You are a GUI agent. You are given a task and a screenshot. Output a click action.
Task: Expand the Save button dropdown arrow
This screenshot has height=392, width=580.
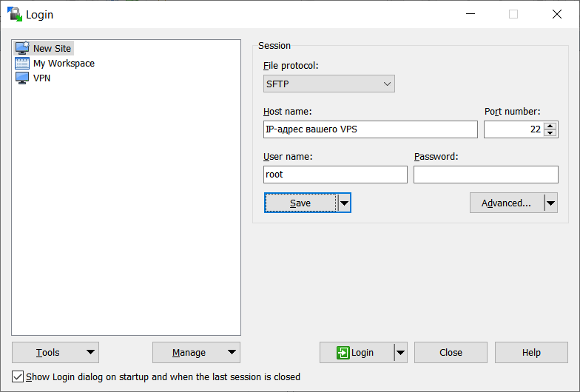[344, 203]
